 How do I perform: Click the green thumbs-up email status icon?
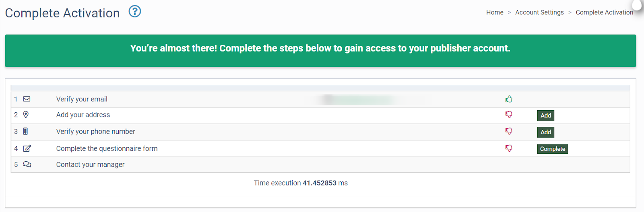click(x=509, y=99)
